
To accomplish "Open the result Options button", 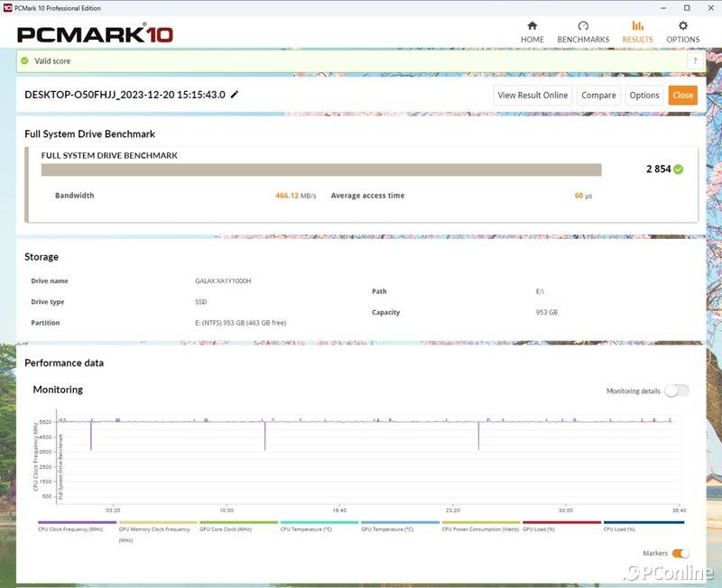I will coord(644,96).
